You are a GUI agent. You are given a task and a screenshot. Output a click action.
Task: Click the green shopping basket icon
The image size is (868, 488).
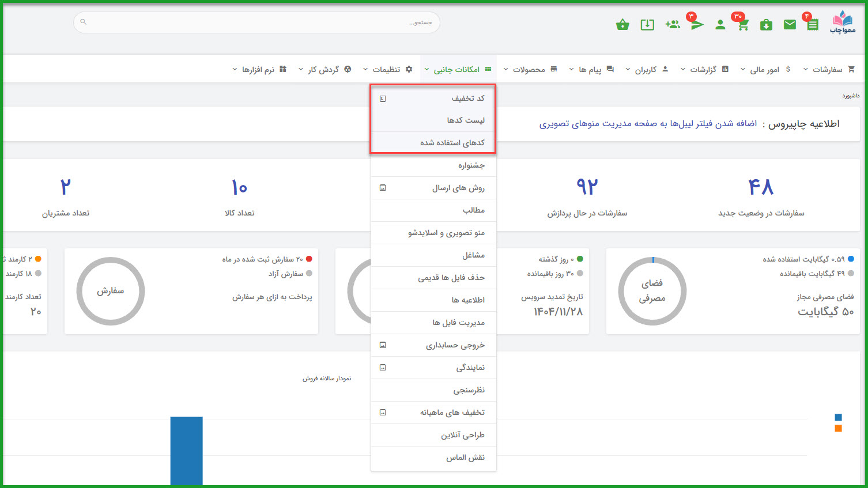click(622, 25)
